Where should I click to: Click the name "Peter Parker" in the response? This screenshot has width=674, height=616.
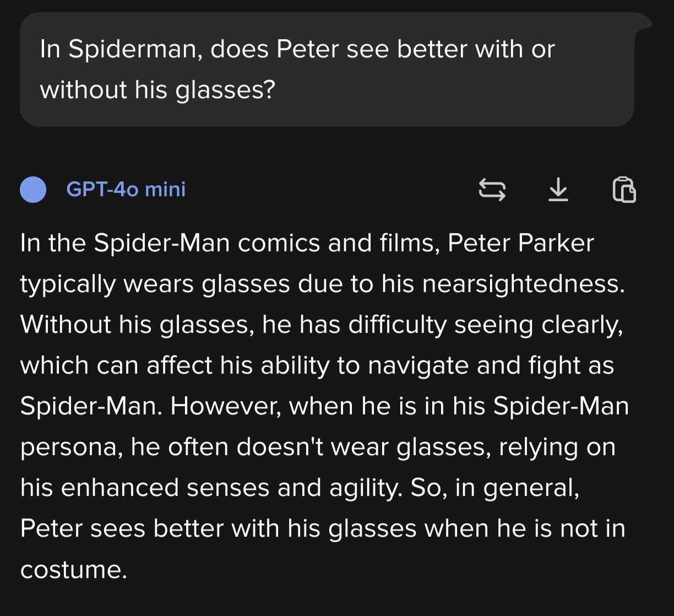coord(520,243)
